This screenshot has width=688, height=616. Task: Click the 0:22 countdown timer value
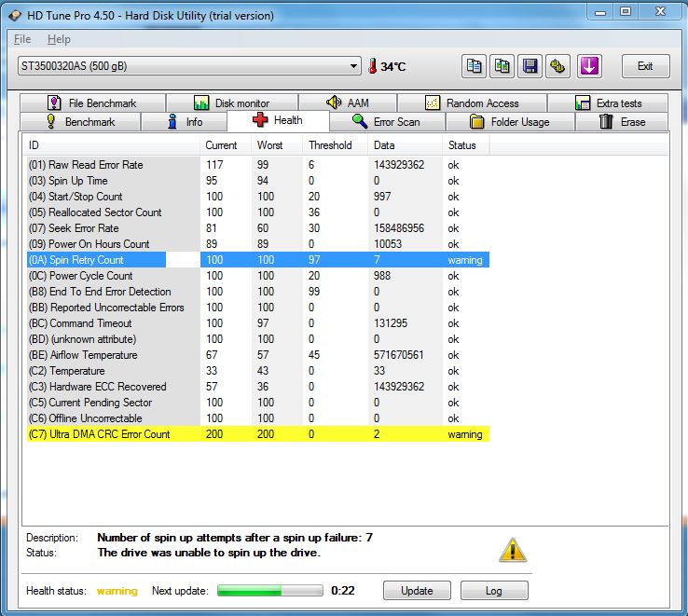(343, 591)
